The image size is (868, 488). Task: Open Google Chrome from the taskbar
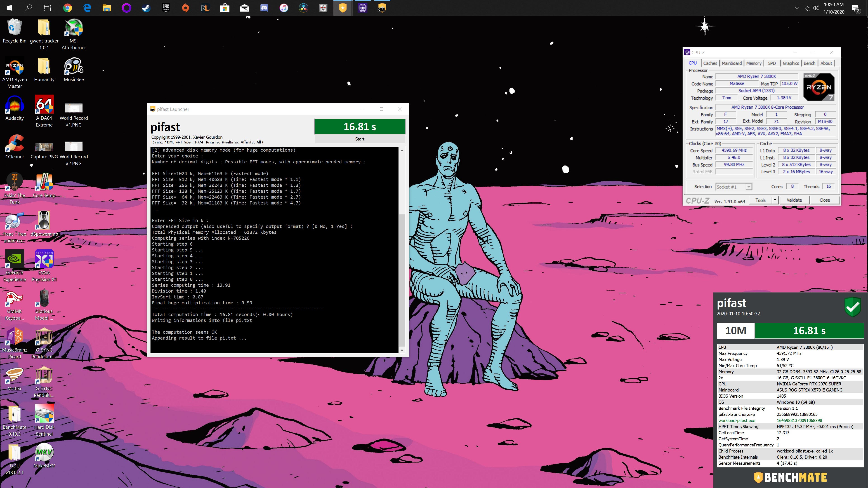tap(67, 8)
